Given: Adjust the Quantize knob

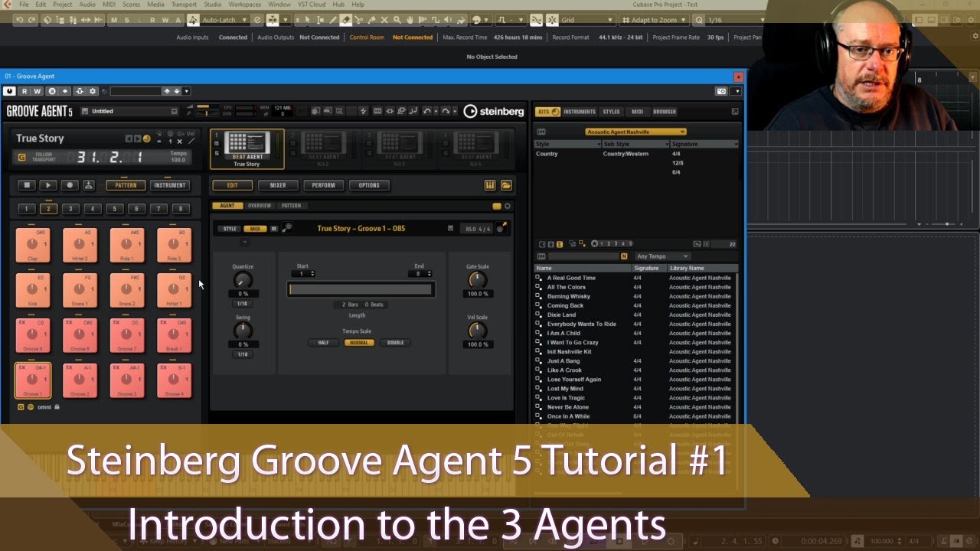Looking at the screenshot, I should point(243,280).
